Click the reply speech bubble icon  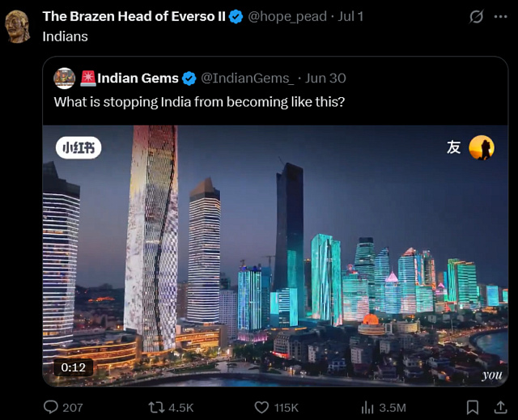point(51,407)
